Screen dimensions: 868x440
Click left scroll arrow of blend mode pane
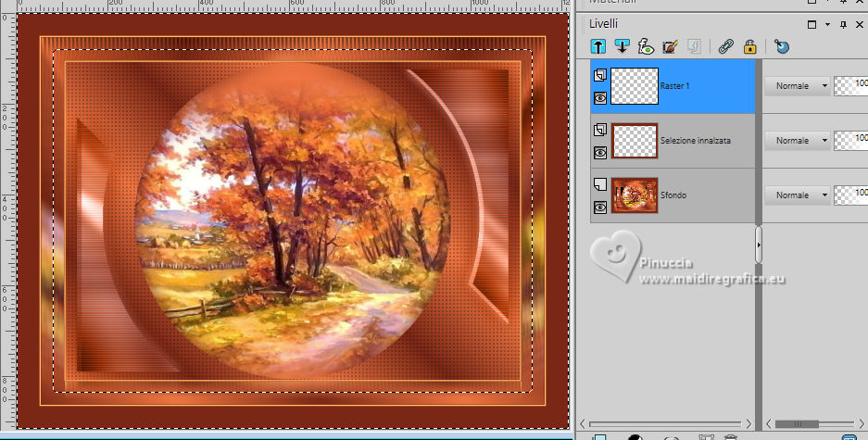coord(769,424)
